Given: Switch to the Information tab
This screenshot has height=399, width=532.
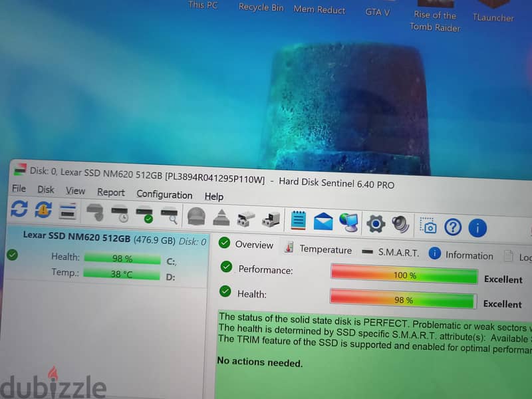Looking at the screenshot, I should click(x=461, y=255).
